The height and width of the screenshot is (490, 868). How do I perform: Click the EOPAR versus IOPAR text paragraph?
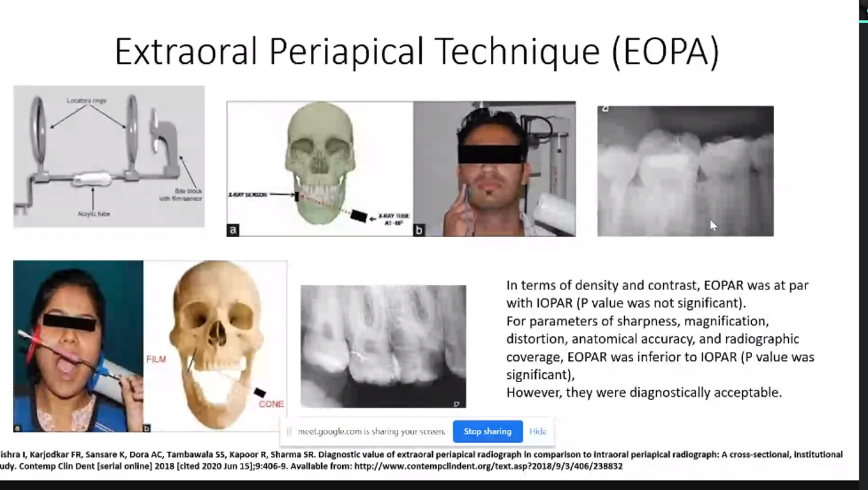coord(659,339)
